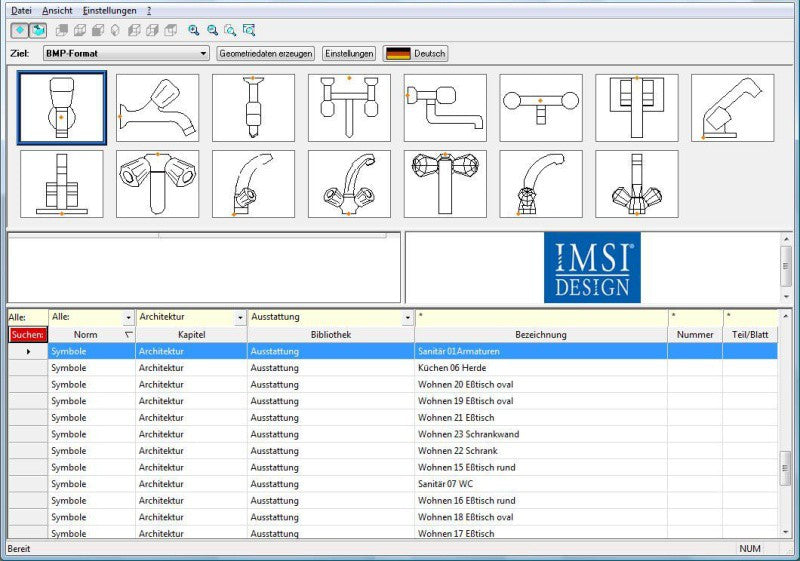Select the row Wohnen 18 Eßtisch oval
This screenshot has width=800, height=561.
tap(413, 517)
